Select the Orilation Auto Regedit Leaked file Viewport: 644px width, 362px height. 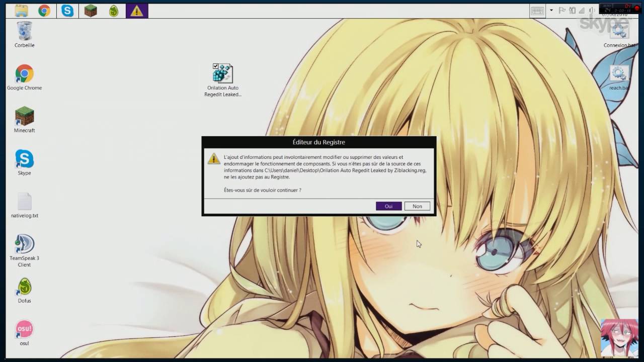tap(223, 80)
